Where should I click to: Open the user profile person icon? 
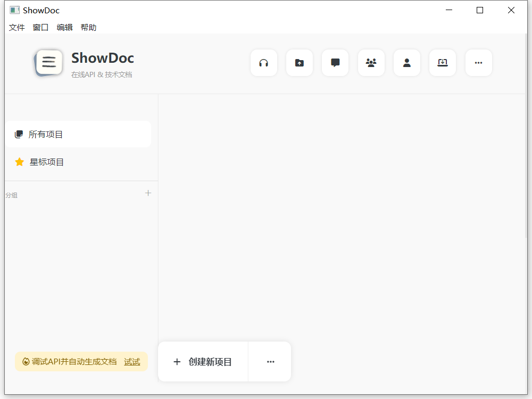pyautogui.click(x=407, y=63)
